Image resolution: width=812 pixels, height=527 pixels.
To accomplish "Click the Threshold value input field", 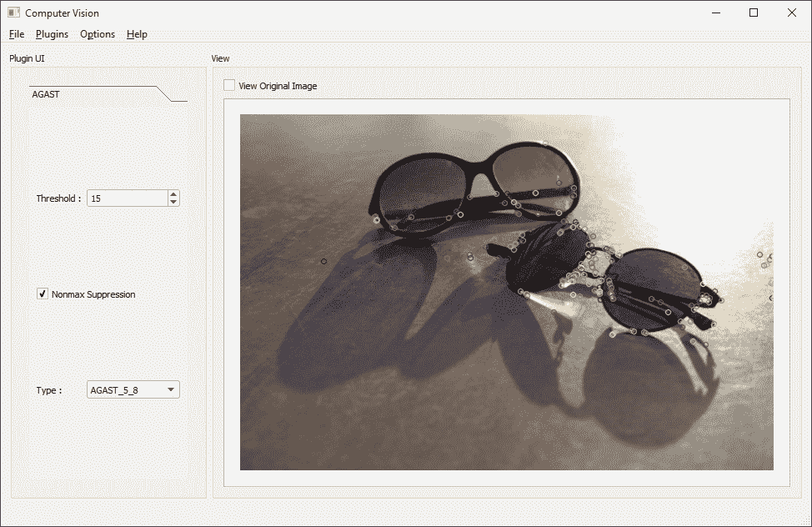I will click(127, 198).
